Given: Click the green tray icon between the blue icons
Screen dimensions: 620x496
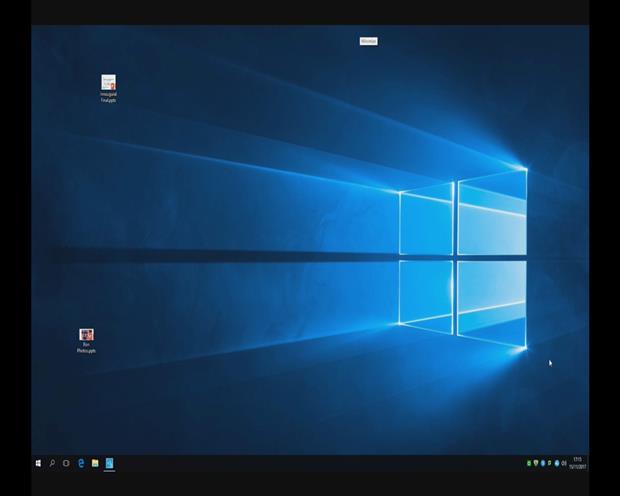Looking at the screenshot, I should click(550, 463).
